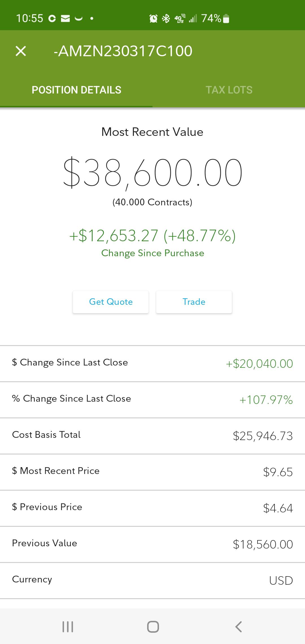The height and width of the screenshot is (644, 305).
Task: Tap the $38,600.00 most recent value
Action: coord(152,172)
